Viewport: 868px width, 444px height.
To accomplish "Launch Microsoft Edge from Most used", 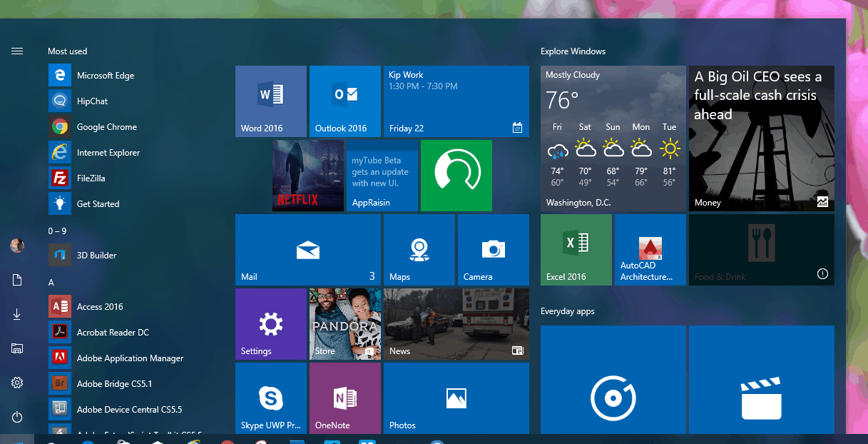I will (x=136, y=76).
